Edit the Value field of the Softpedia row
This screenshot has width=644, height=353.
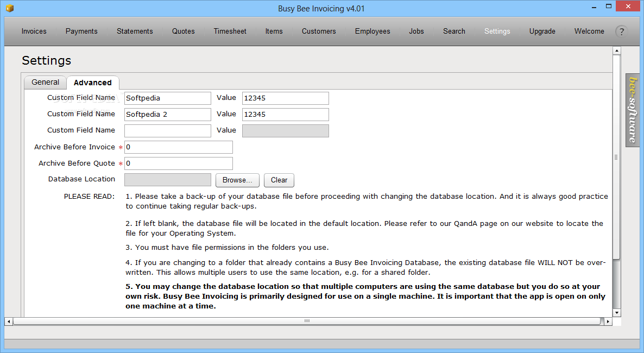[286, 98]
